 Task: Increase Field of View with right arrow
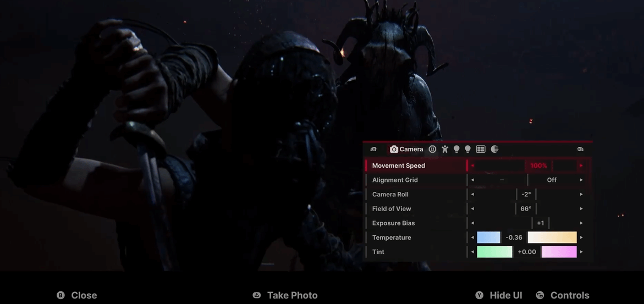pyautogui.click(x=581, y=209)
